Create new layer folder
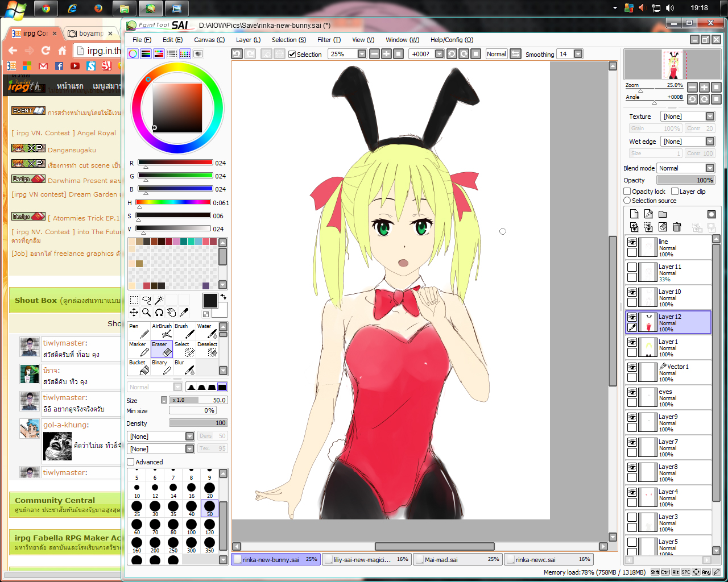 pyautogui.click(x=663, y=214)
